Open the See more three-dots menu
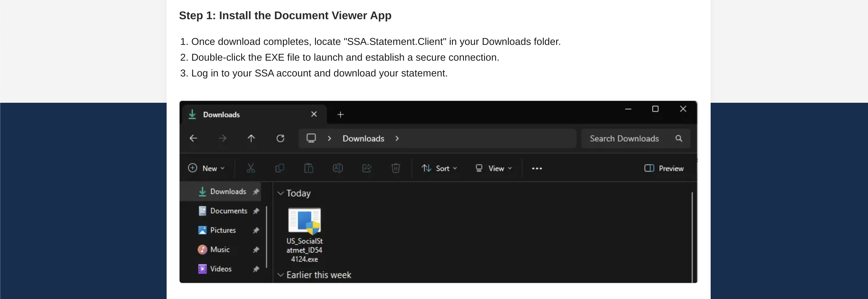Viewport: 868px width, 299px height. click(x=537, y=168)
